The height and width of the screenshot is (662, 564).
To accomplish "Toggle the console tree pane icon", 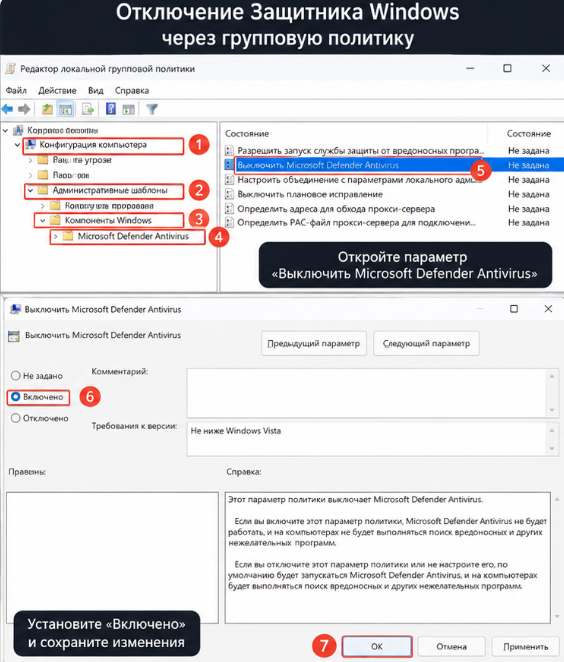I will click(x=65, y=109).
